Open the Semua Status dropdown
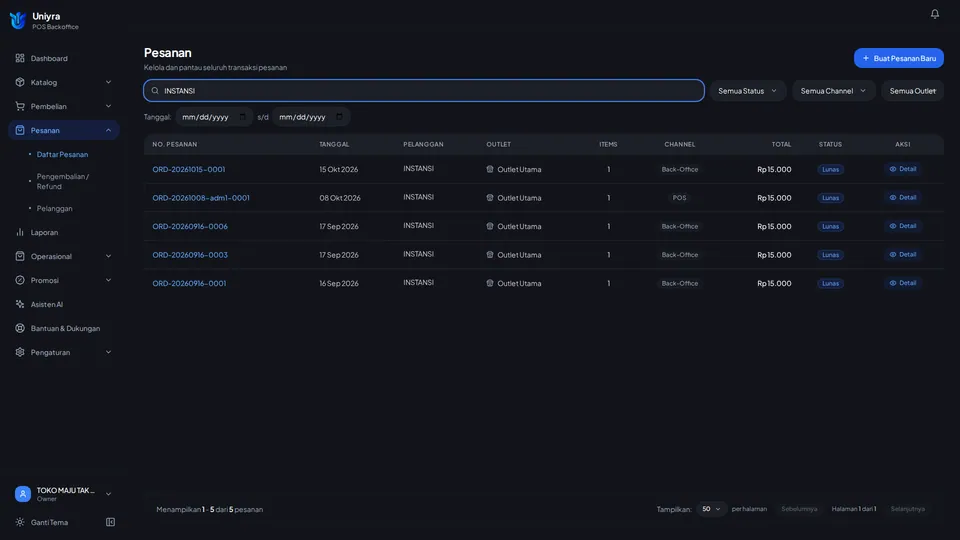 pyautogui.click(x=748, y=91)
